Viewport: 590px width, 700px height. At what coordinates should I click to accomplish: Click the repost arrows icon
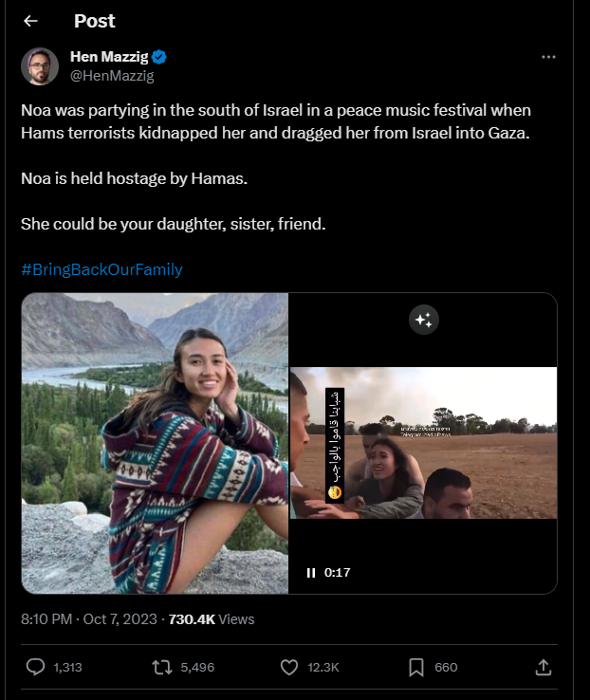(162, 668)
